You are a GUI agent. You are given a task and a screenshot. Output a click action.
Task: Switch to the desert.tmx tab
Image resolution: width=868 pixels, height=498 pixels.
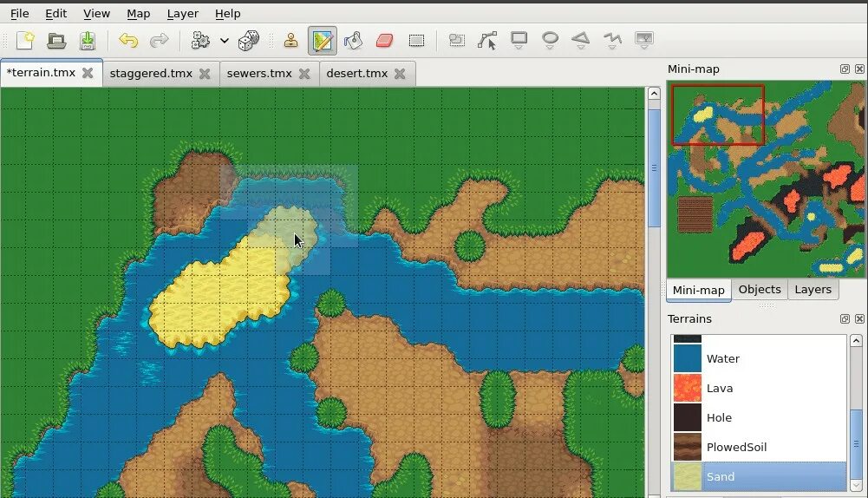[357, 73]
